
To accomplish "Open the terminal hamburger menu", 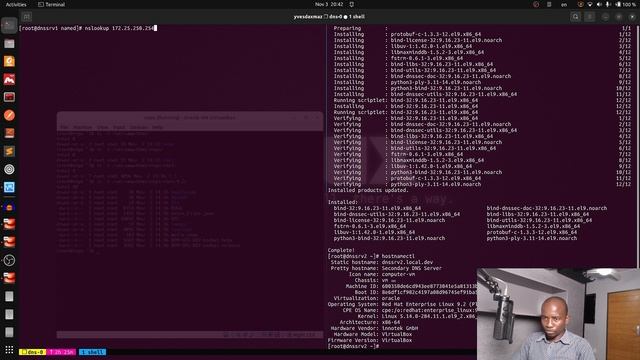I will [590, 17].
